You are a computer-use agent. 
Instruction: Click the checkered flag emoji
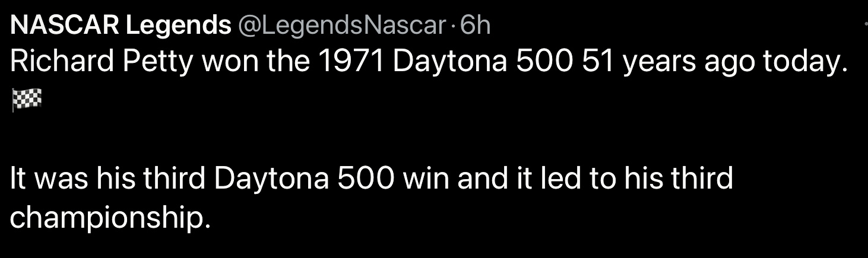(27, 101)
